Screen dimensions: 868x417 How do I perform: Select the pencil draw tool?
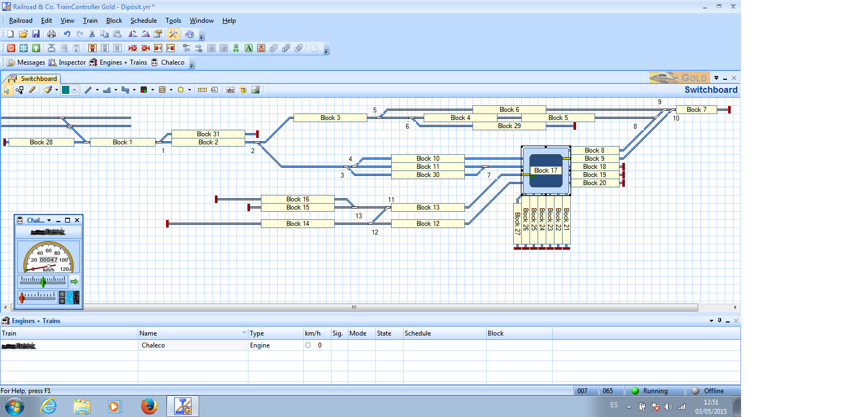pyautogui.click(x=32, y=90)
